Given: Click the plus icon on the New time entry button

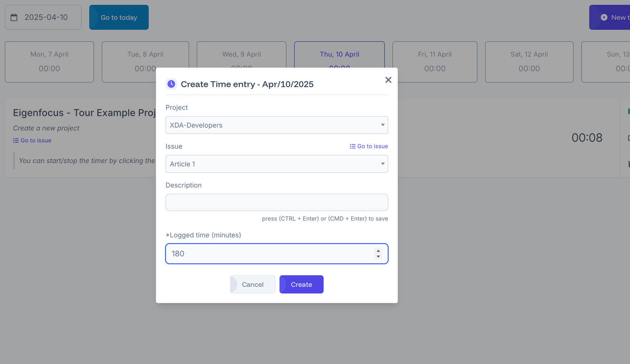Looking at the screenshot, I should click(x=604, y=17).
